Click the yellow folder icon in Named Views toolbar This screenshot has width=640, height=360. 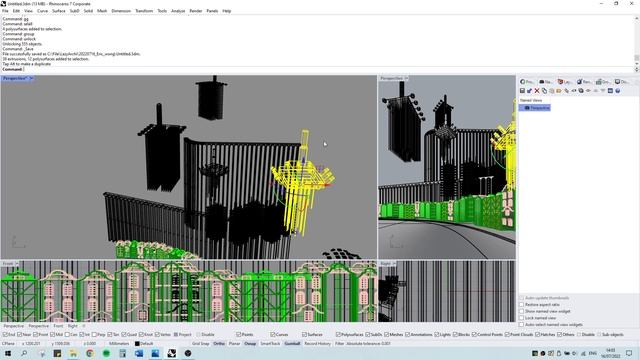(559, 91)
